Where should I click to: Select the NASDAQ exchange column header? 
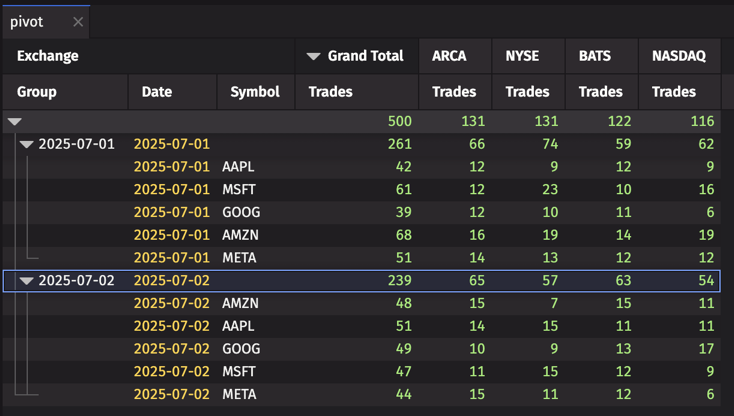pyautogui.click(x=680, y=56)
